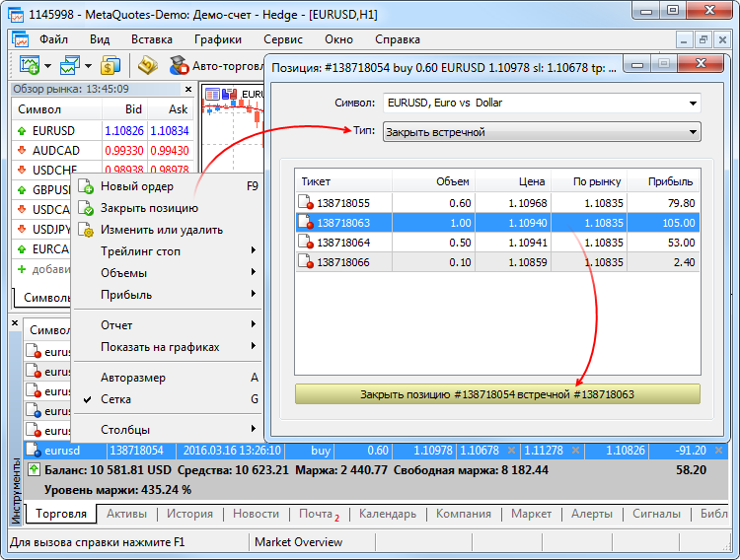This screenshot has height=560, width=740.
Task: Select ticket 138718055 row
Action: [x=497, y=203]
